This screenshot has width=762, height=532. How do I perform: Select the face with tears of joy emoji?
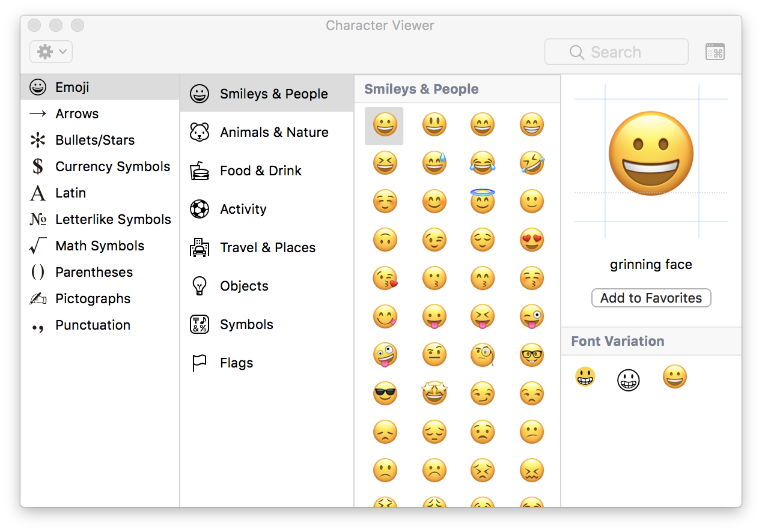[483, 163]
